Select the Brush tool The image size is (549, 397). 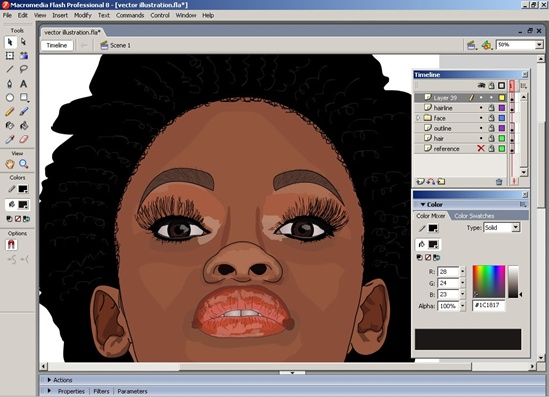[x=23, y=112]
